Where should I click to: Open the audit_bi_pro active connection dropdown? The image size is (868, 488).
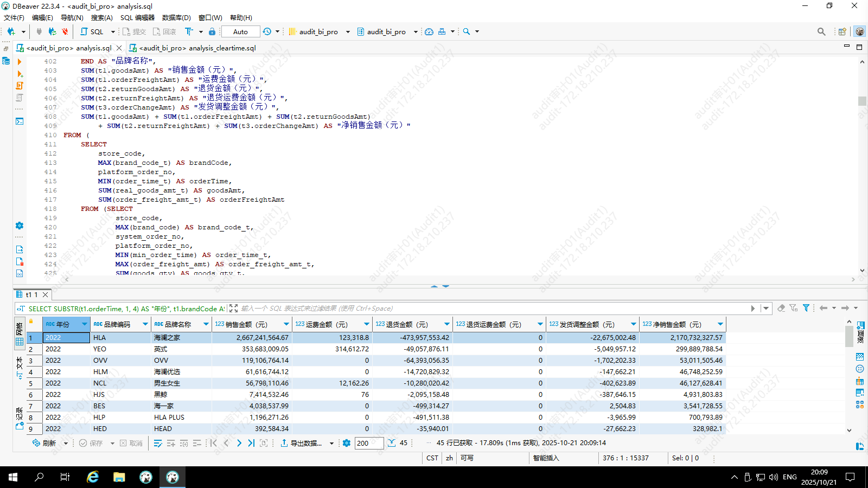point(319,31)
